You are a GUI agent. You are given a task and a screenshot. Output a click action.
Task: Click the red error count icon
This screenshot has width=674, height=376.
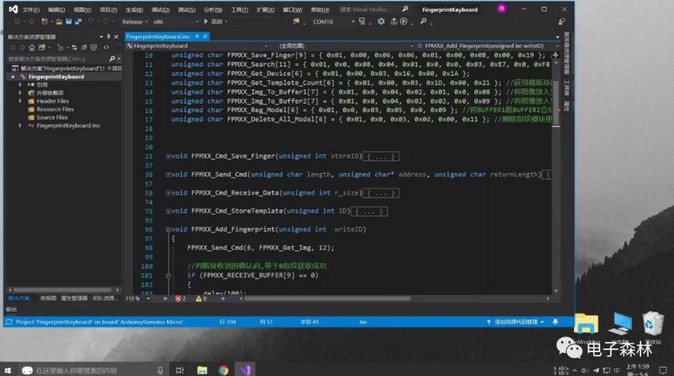click(x=178, y=299)
